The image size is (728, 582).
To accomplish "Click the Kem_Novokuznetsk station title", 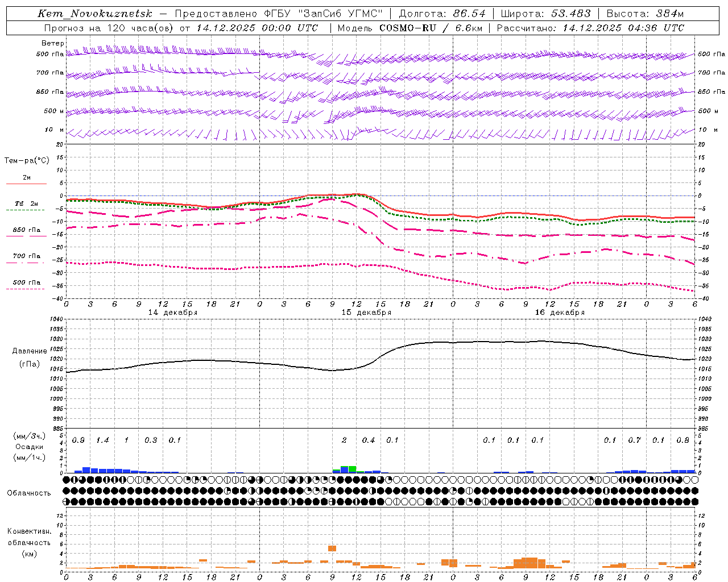I will click(96, 14).
